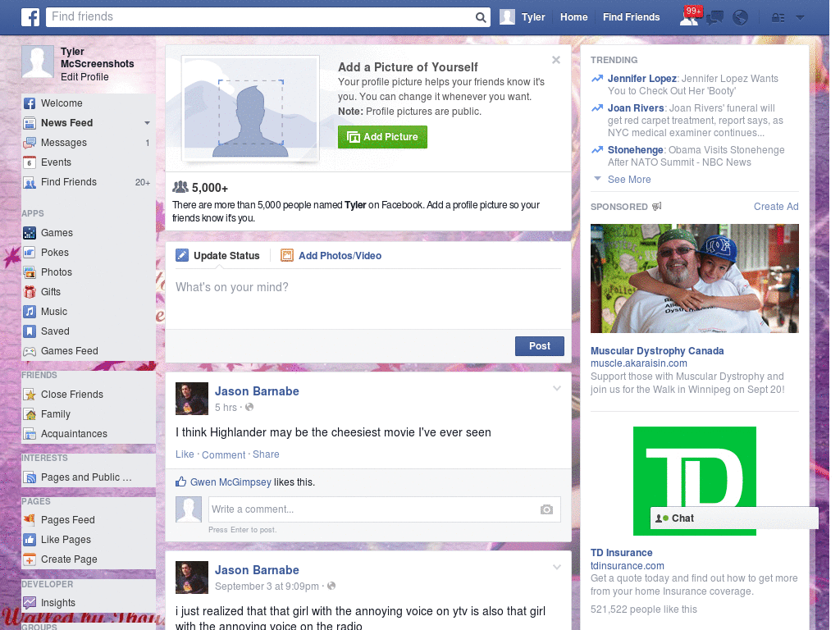The image size is (840, 630).
Task: Click camera icon in comment box
Action: [x=546, y=509]
